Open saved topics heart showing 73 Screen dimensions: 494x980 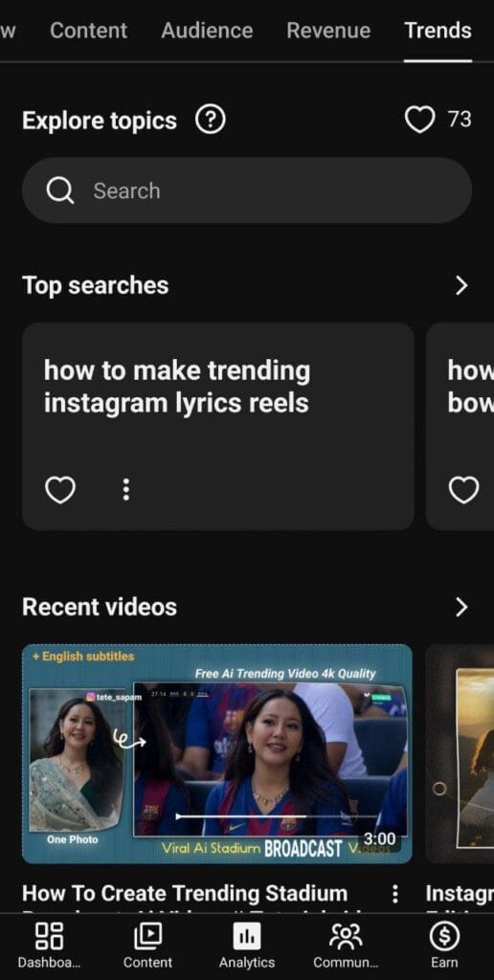click(438, 119)
